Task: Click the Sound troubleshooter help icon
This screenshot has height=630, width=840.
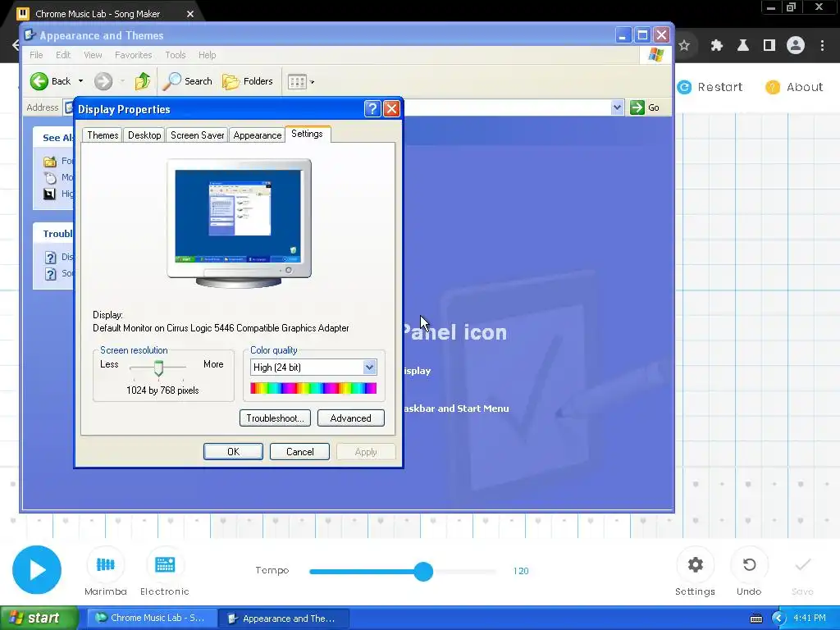Action: click(x=50, y=274)
